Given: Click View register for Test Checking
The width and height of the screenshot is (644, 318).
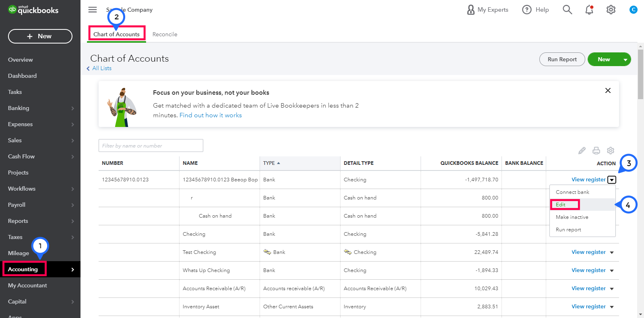Looking at the screenshot, I should click(588, 252).
